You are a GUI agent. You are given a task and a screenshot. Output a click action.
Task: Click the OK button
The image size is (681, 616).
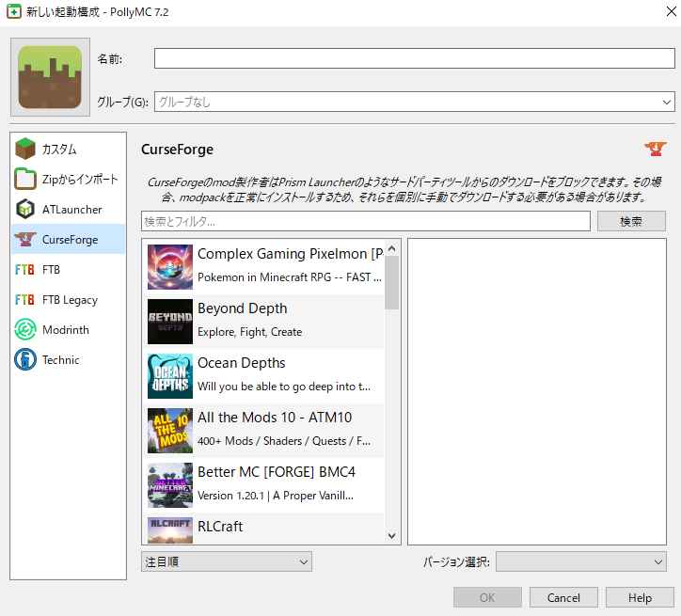[487, 598]
